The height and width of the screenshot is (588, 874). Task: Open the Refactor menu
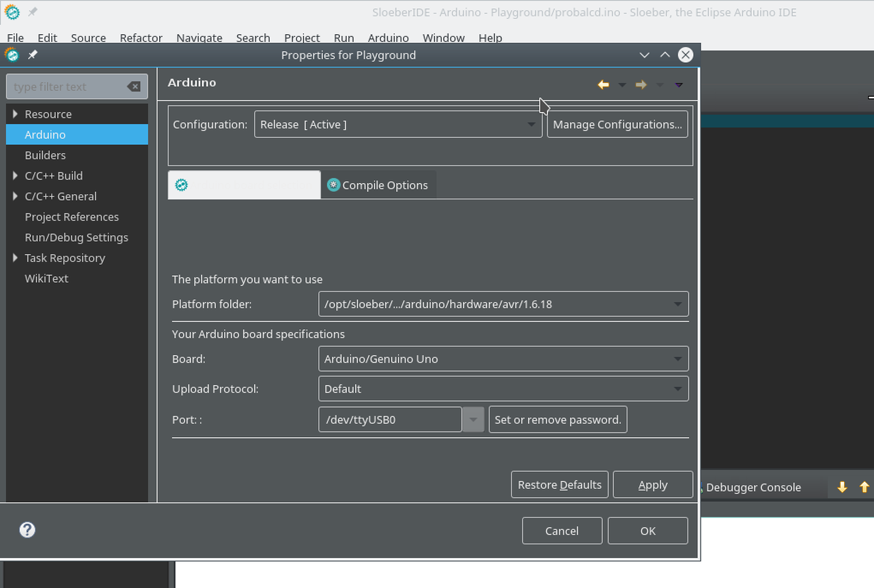(141, 38)
